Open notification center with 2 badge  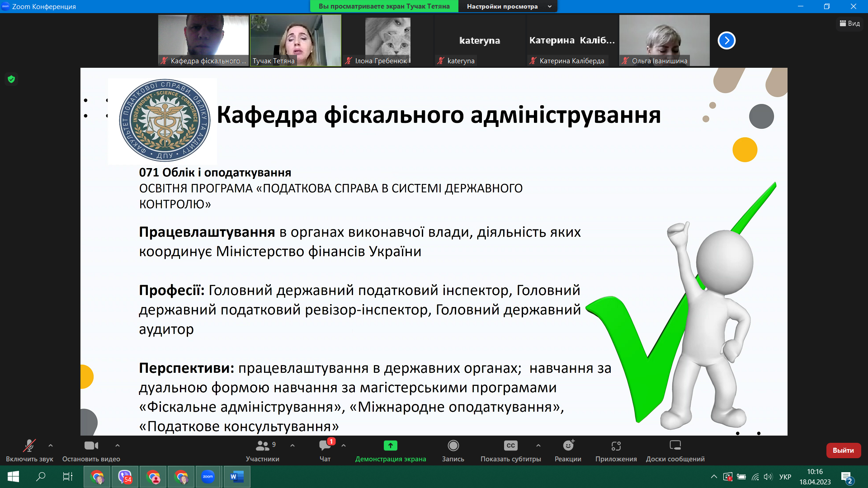(847, 477)
